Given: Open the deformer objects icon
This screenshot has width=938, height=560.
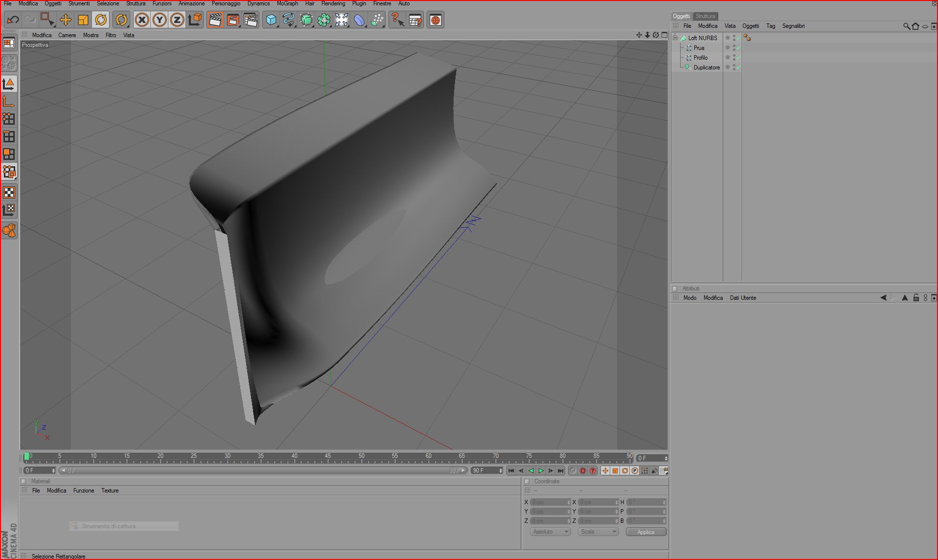Looking at the screenshot, I should (359, 20).
